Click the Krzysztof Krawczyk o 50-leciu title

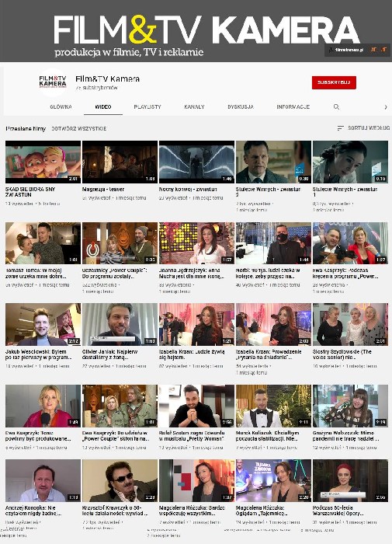(x=115, y=511)
